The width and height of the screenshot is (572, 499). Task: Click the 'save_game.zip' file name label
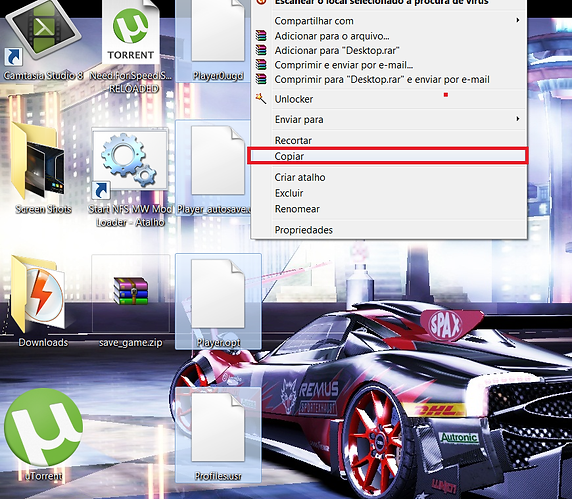click(x=131, y=343)
